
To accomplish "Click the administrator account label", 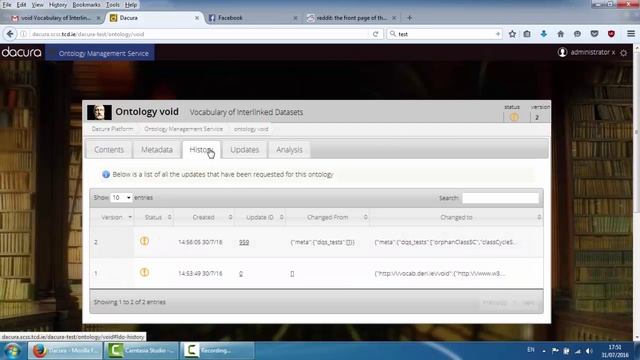I will point(590,52).
